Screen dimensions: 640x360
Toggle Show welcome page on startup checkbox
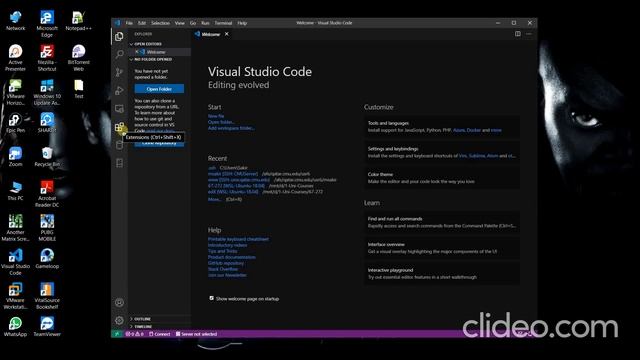(211, 298)
